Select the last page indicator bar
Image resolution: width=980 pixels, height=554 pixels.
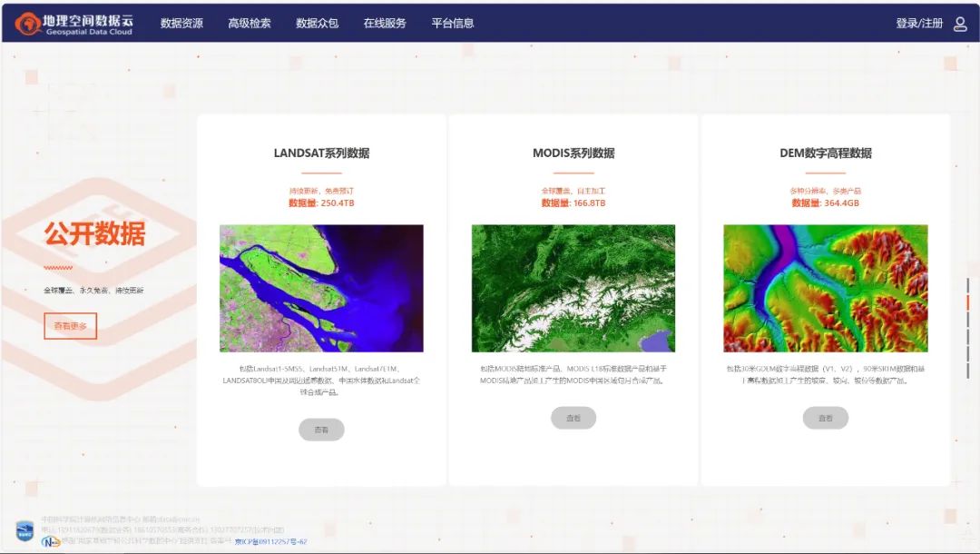coord(968,371)
